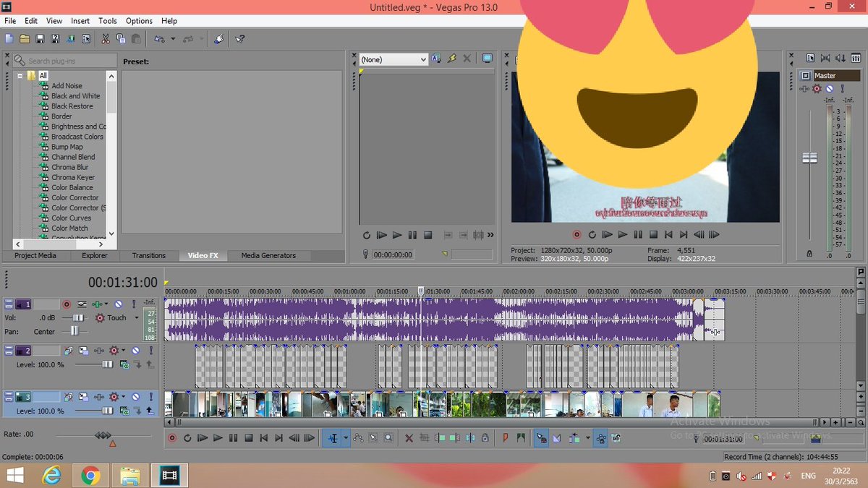This screenshot has width=868, height=488.
Task: Open the Touch automation mode dropdown
Action: tap(136, 318)
